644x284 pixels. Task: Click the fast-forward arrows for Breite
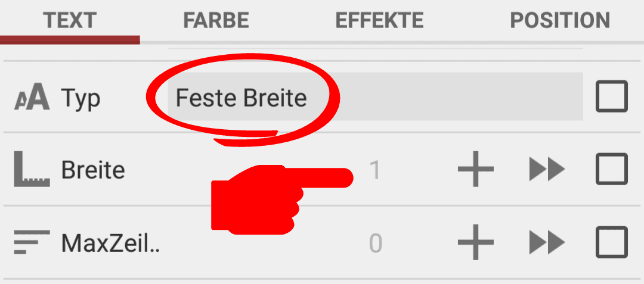547,169
